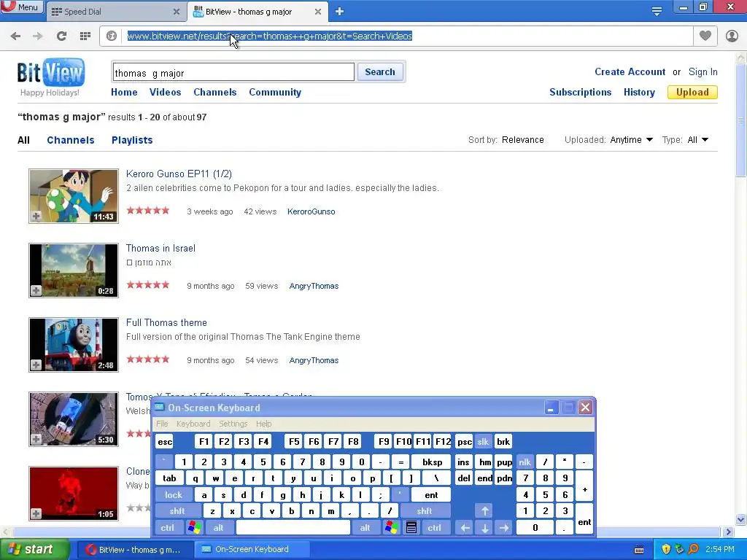747x560 pixels.
Task: Open AngryThomas channel under Thomas in Israel
Action: click(314, 286)
